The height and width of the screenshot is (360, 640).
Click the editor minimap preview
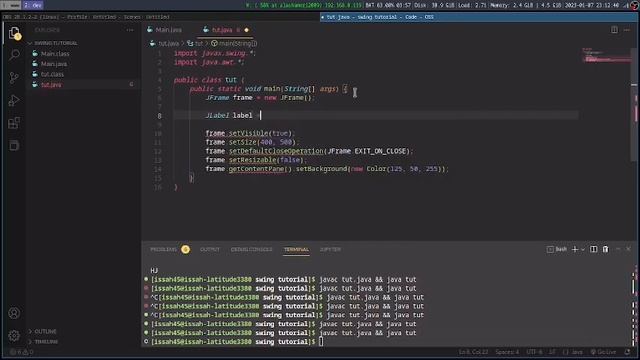pyautogui.click(x=606, y=56)
